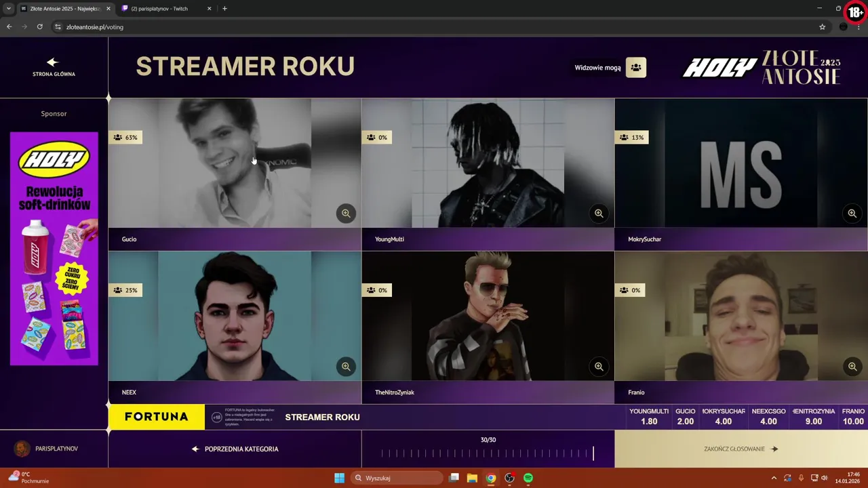
Task: Open File Explorer from the taskbar
Action: point(472,478)
